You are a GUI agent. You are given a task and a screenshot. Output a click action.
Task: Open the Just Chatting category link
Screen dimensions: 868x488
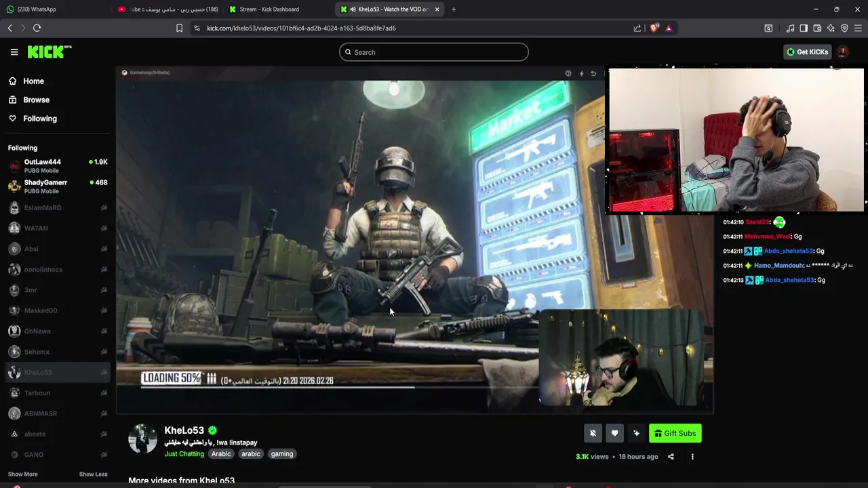tap(184, 454)
